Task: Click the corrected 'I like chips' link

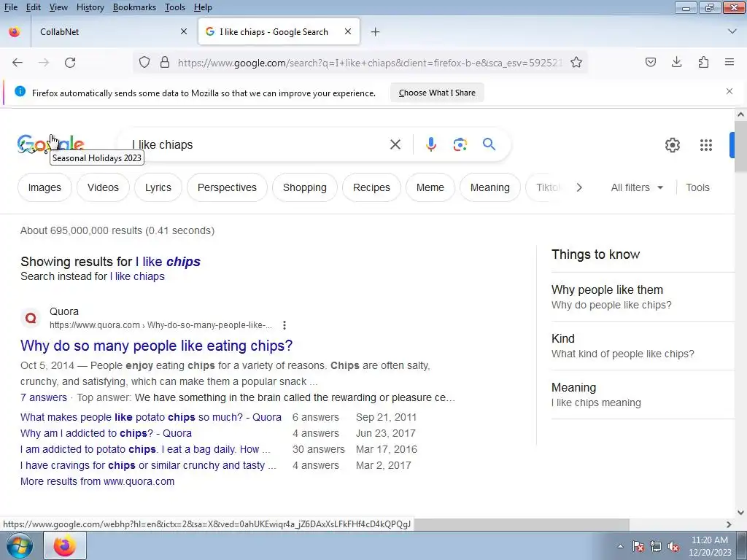Action: [x=169, y=262]
